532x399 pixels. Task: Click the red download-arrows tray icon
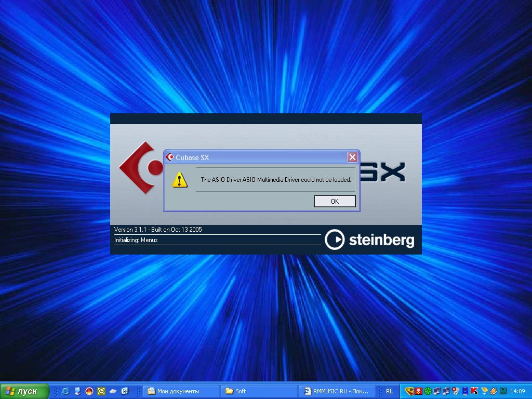[x=419, y=391]
